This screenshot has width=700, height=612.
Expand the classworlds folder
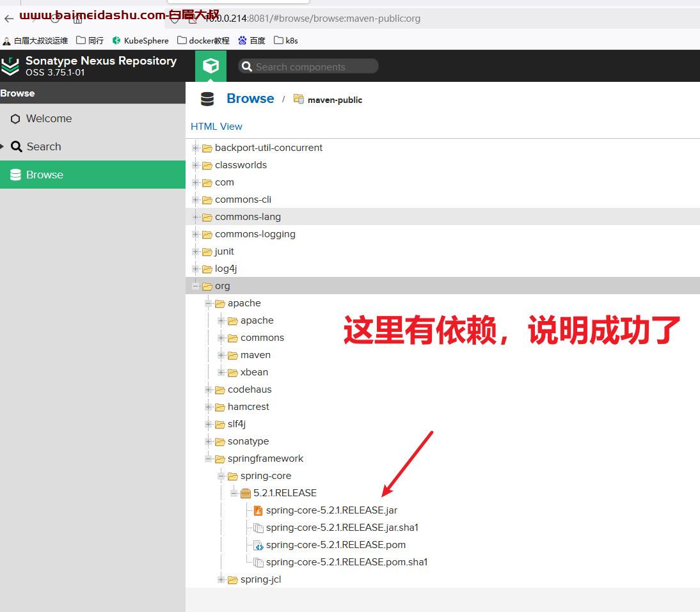click(196, 165)
